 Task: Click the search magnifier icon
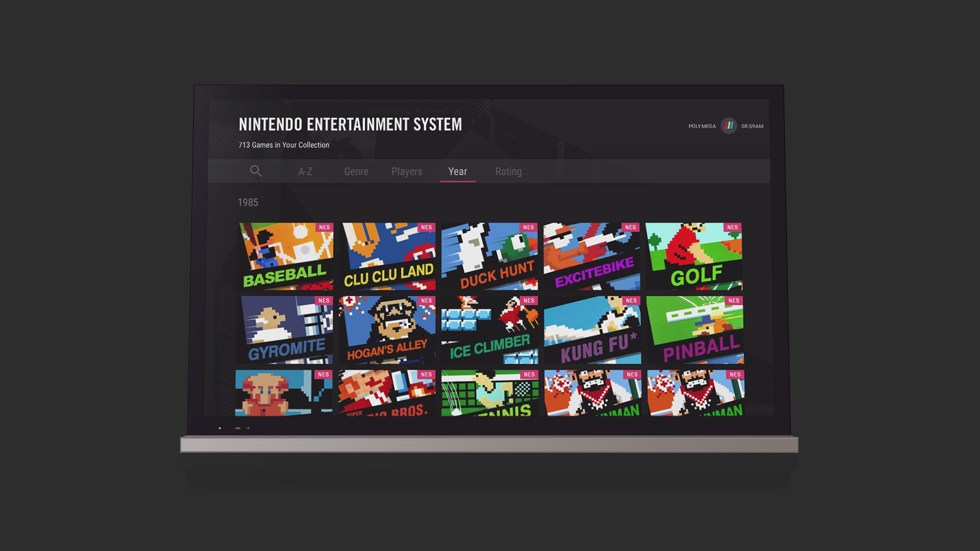pos(256,171)
